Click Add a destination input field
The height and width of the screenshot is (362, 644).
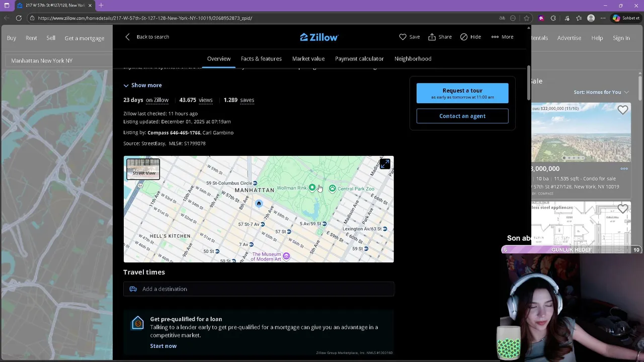click(259, 289)
